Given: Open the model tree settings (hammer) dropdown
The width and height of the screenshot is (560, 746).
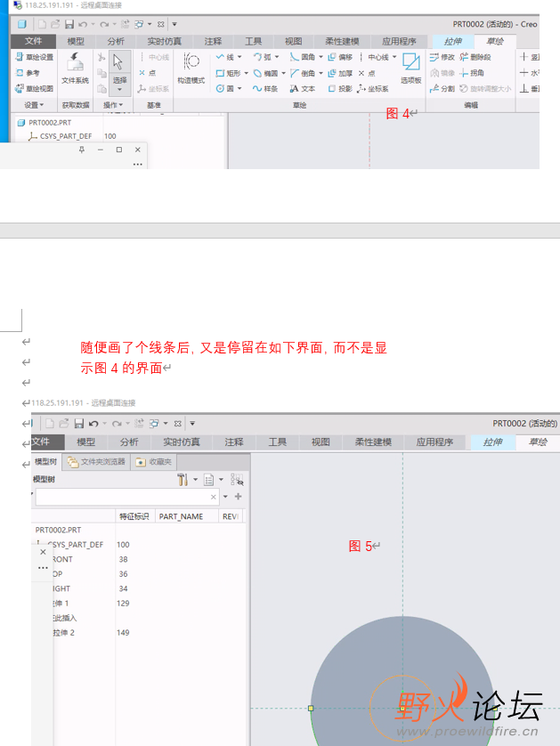Looking at the screenshot, I should [196, 480].
